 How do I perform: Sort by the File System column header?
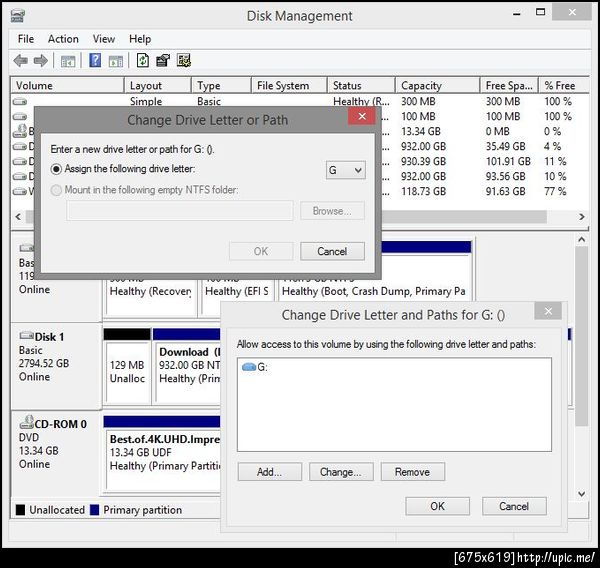point(289,85)
